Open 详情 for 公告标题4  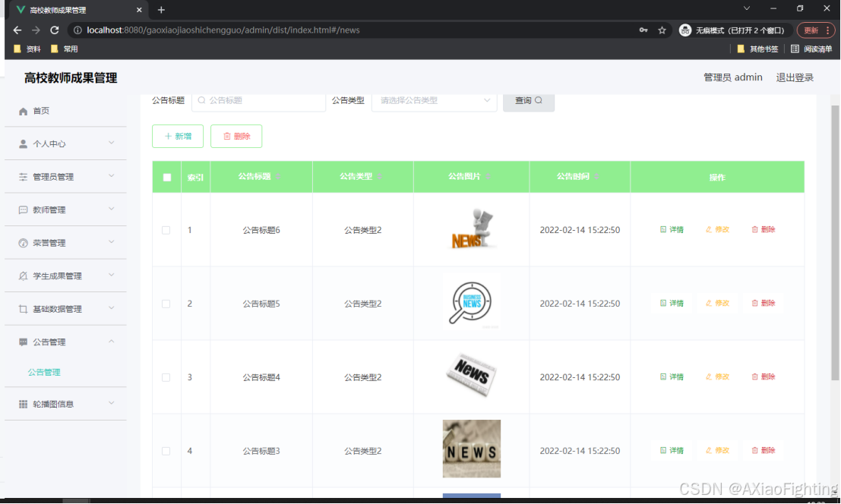(x=672, y=377)
